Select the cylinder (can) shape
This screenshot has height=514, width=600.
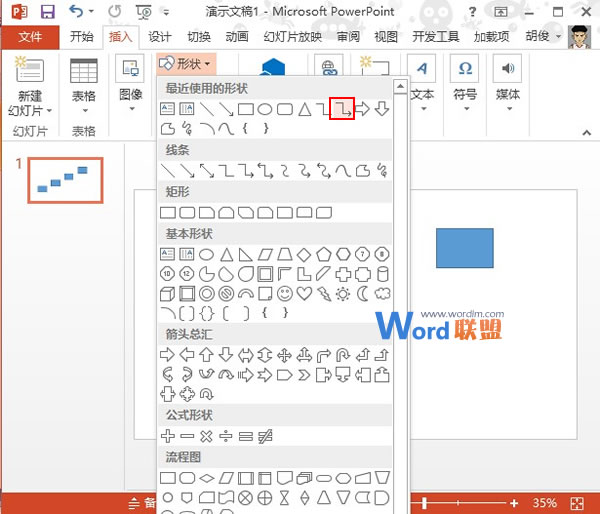[x=382, y=274]
